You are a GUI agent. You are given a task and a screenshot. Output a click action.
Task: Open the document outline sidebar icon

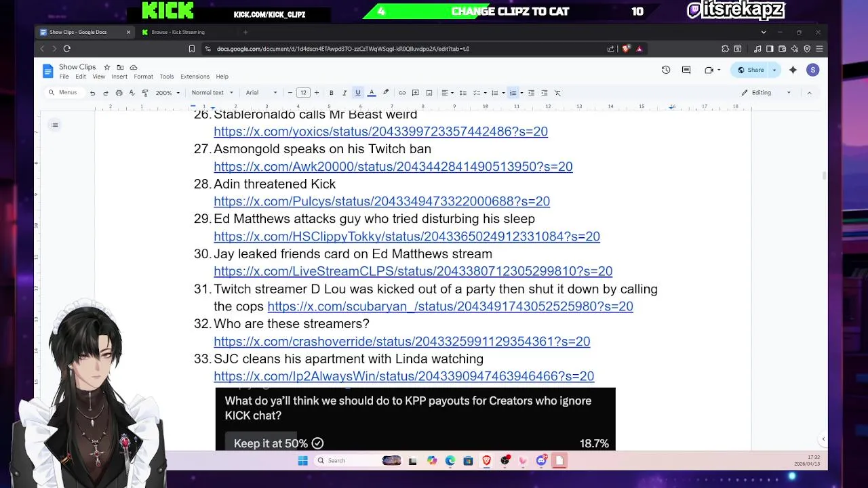pyautogui.click(x=55, y=125)
